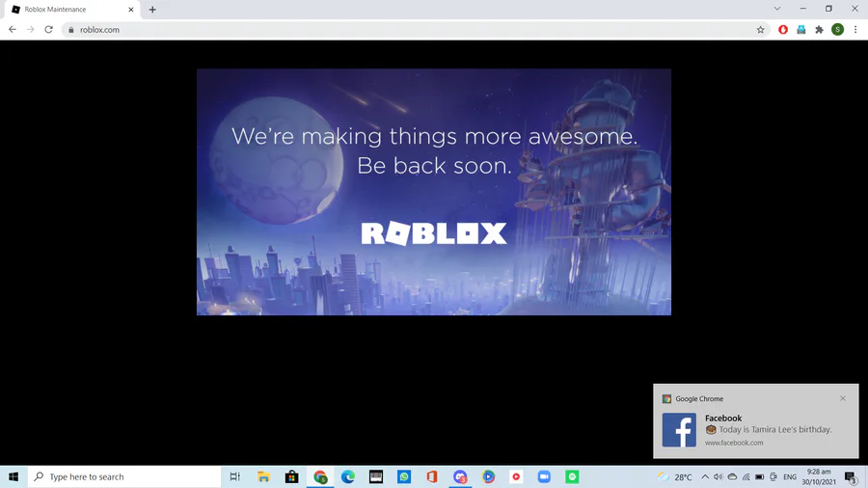
Task: Open the Windows Start menu
Action: pyautogui.click(x=14, y=476)
